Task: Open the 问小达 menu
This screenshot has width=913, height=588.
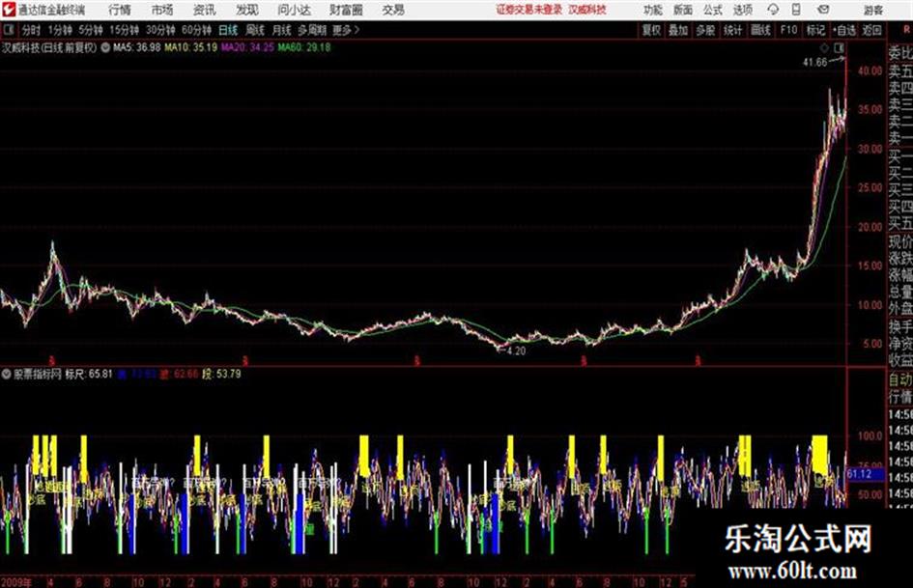Action: (294, 10)
